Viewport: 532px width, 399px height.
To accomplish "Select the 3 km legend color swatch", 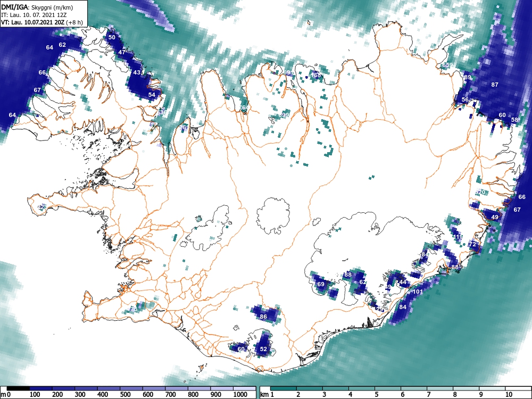I will 336,388.
